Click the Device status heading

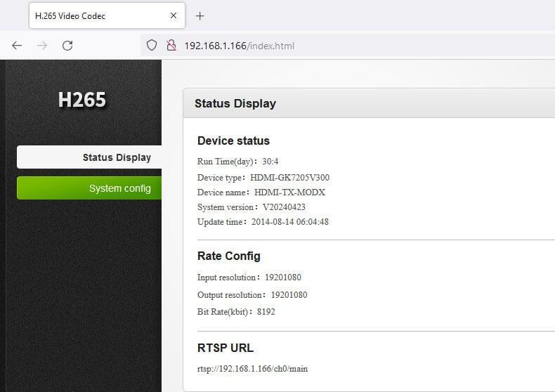point(233,141)
